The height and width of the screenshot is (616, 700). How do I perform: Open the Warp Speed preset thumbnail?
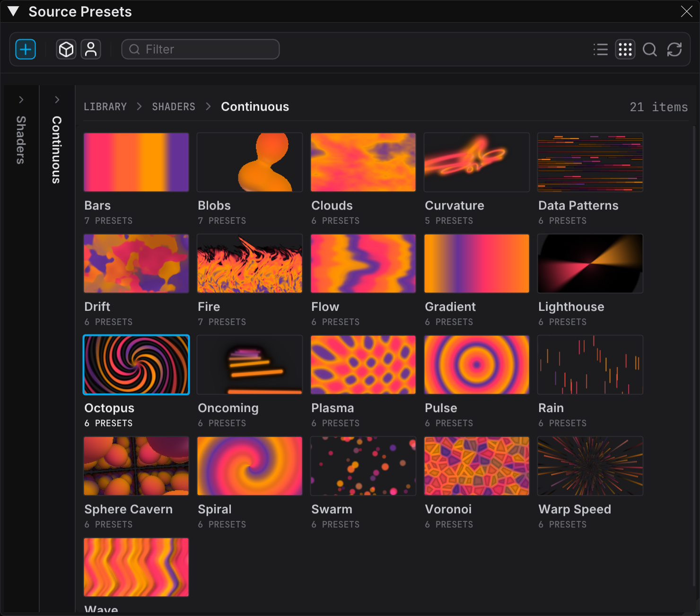590,466
